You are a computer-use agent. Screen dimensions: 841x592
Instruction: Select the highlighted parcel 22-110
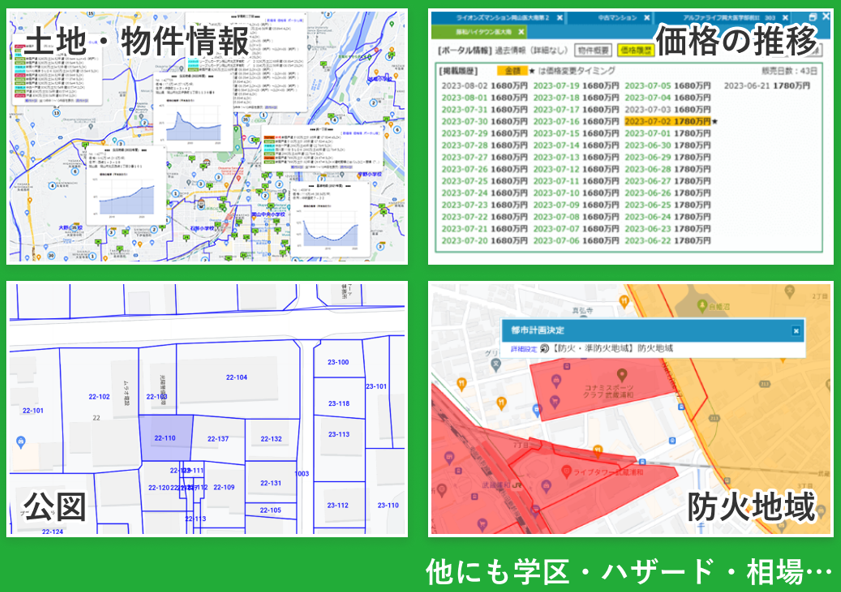[164, 439]
